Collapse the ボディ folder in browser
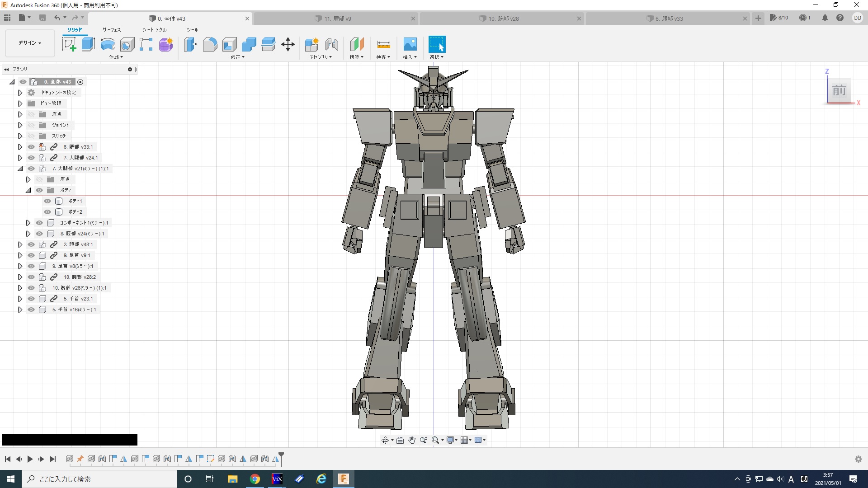 pyautogui.click(x=28, y=190)
